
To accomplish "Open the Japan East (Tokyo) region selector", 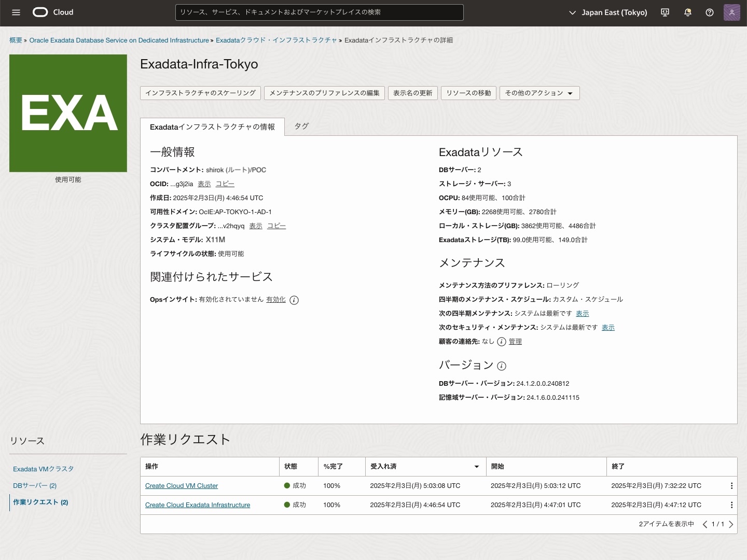I will click(607, 12).
